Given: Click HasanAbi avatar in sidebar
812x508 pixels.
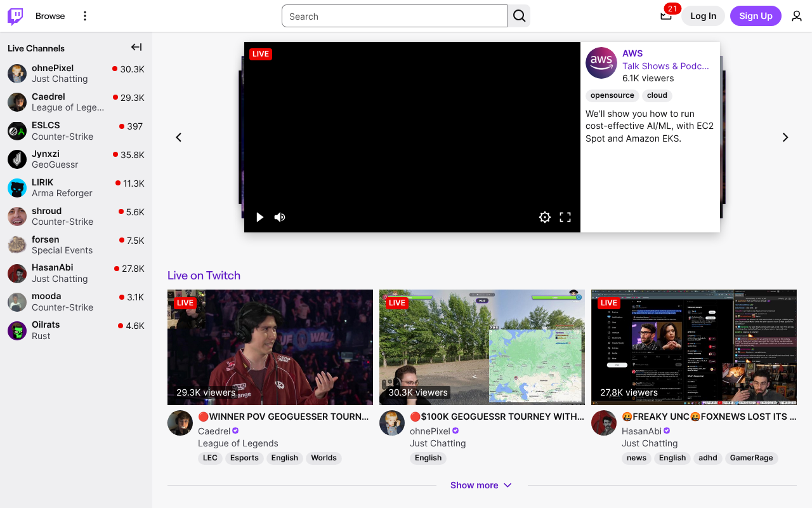Looking at the screenshot, I should 17,274.
